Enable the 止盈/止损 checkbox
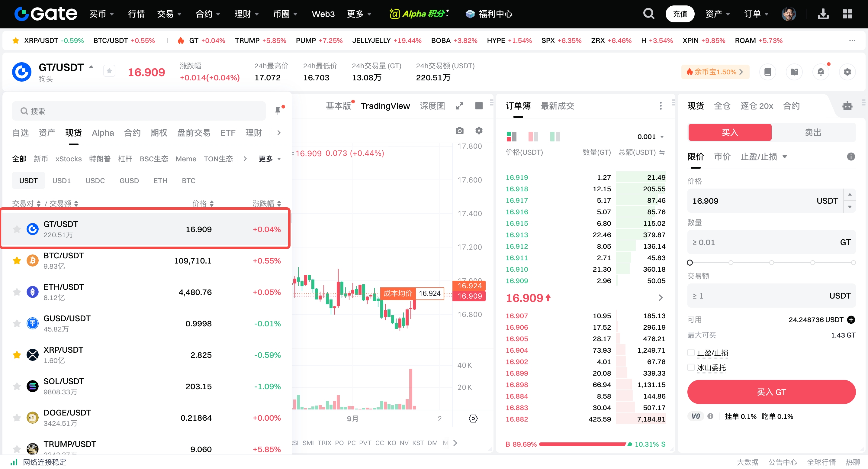Viewport: 868px width, 469px height. pos(691,353)
